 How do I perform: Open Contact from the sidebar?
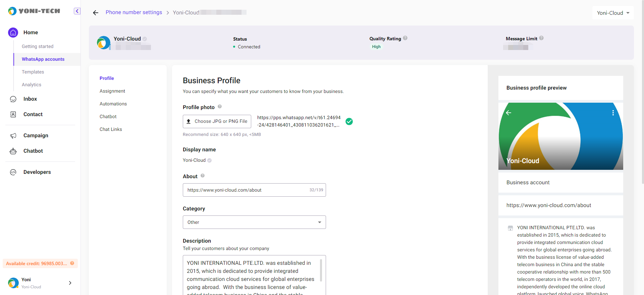pyautogui.click(x=33, y=114)
